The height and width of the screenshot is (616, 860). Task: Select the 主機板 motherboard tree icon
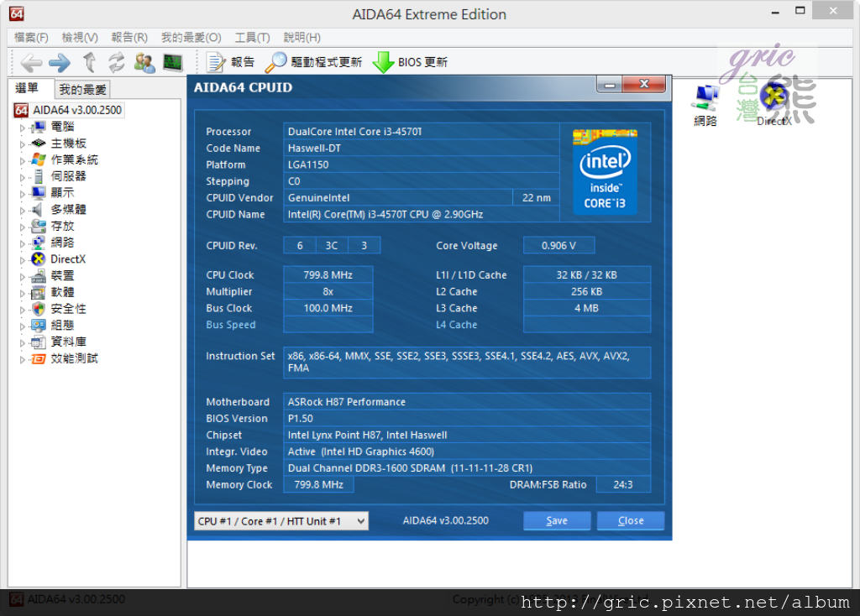pos(39,144)
